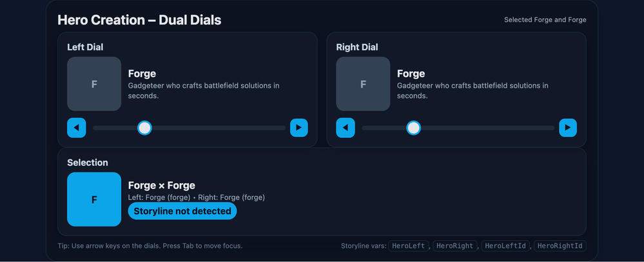
Task: Click the arrow keys tip text
Action: (x=150, y=246)
